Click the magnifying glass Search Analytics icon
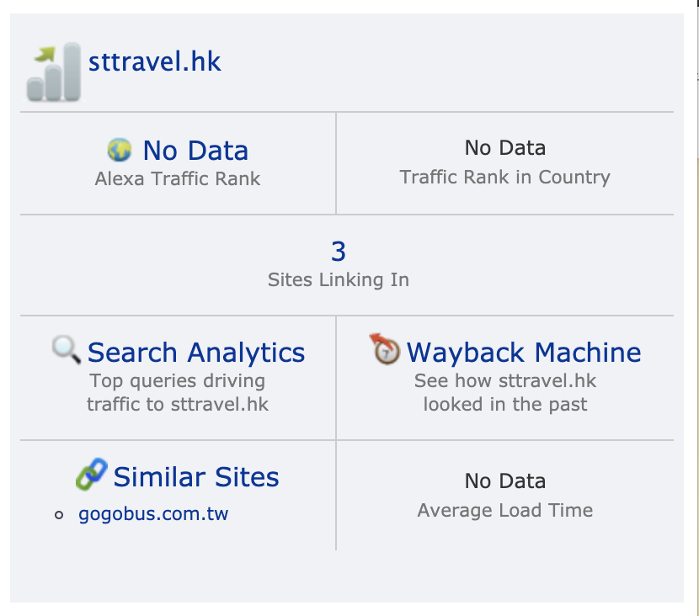 67,349
